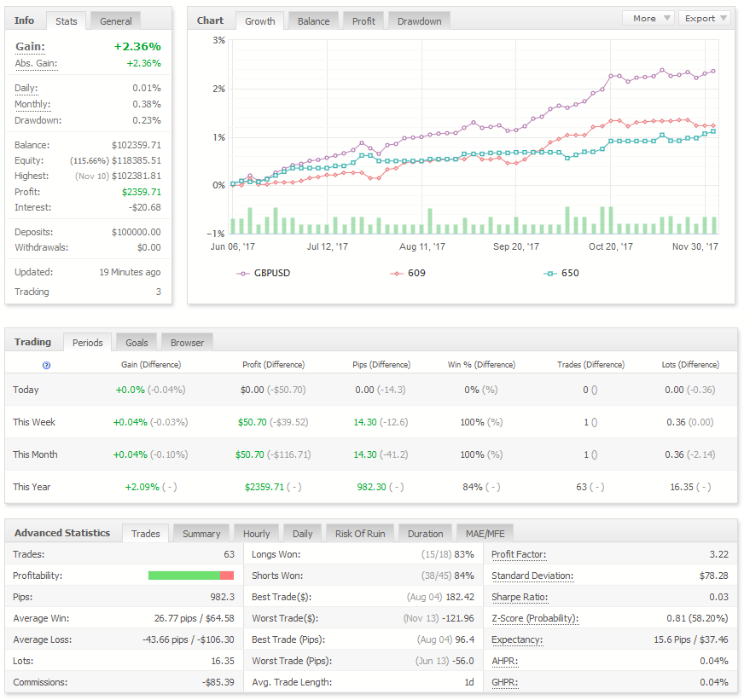Select the This Week row label
Image resolution: width=744 pixels, height=700 pixels.
point(33,422)
